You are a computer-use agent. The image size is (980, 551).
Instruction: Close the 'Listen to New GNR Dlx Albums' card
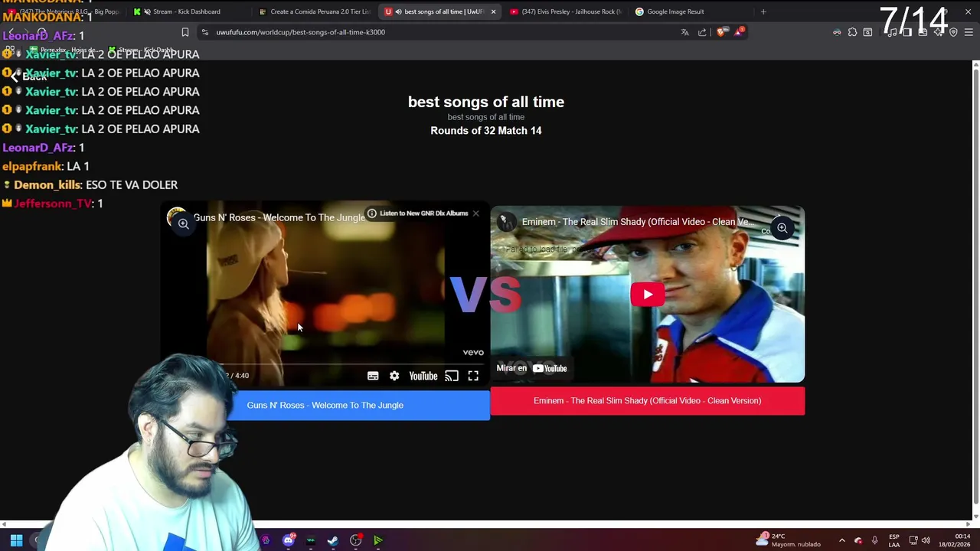pyautogui.click(x=475, y=214)
